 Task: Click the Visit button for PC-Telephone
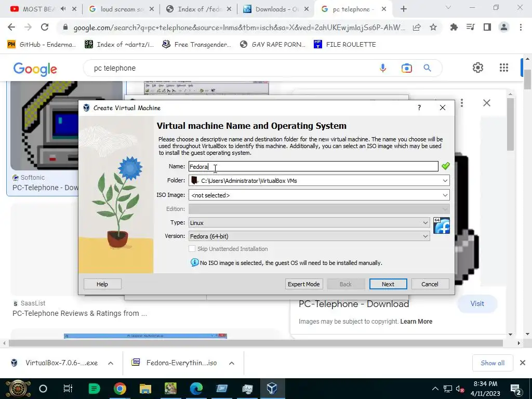(477, 303)
